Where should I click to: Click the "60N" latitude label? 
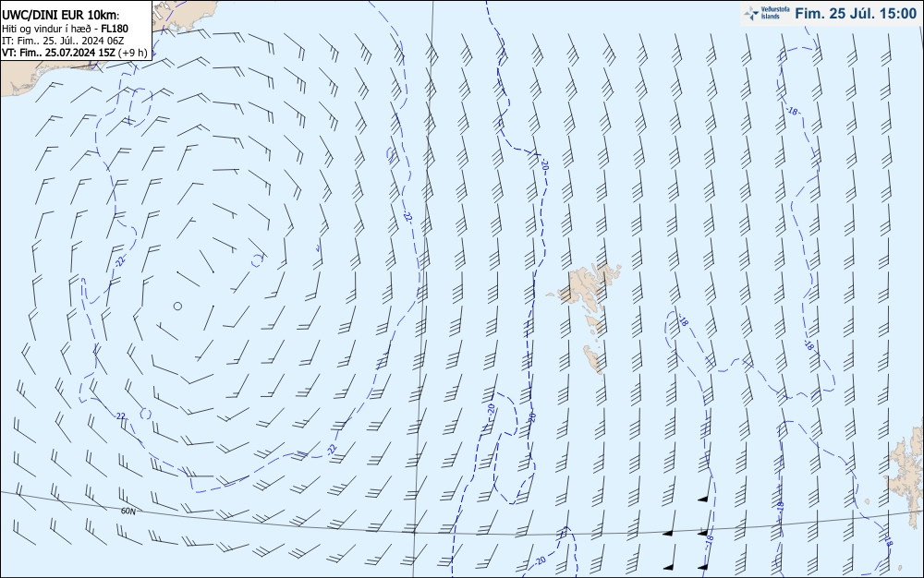point(128,512)
